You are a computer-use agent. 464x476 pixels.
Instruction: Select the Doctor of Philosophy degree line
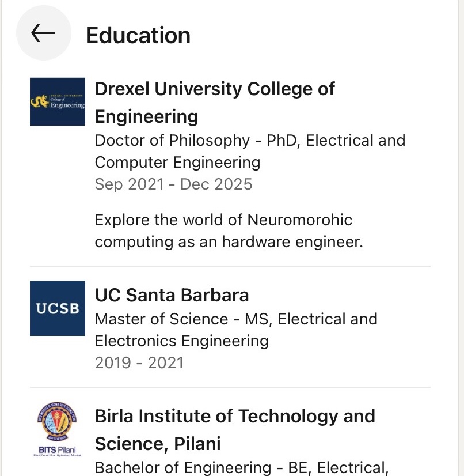coord(250,141)
